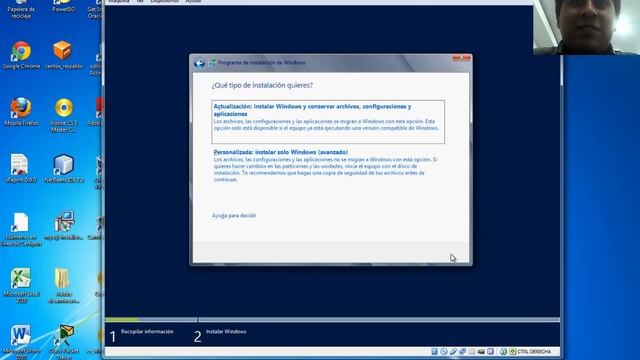This screenshot has height=360, width=640.
Task: Click the video capture status icon
Action: (x=491, y=351)
